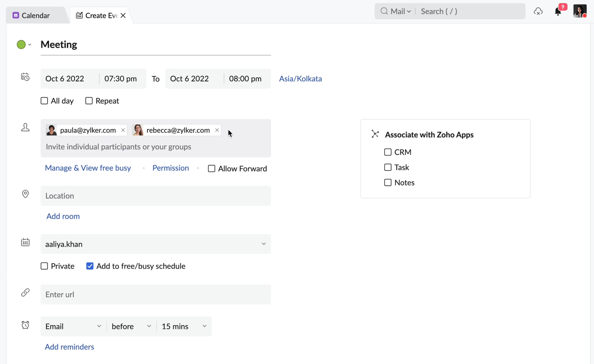Remove rebecca@zylker.com from participants
This screenshot has height=364, width=594.
tap(217, 130)
